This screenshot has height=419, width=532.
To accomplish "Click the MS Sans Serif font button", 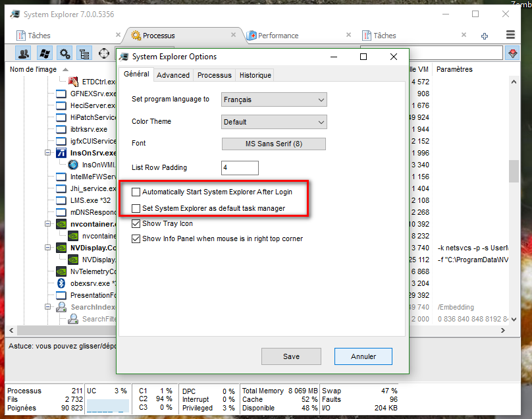I will click(x=274, y=144).
